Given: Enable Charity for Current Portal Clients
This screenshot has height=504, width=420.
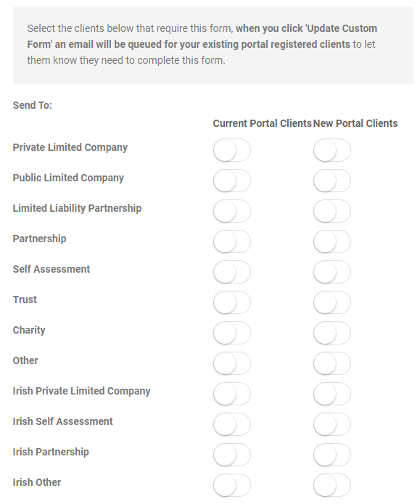Looking at the screenshot, I should [232, 333].
